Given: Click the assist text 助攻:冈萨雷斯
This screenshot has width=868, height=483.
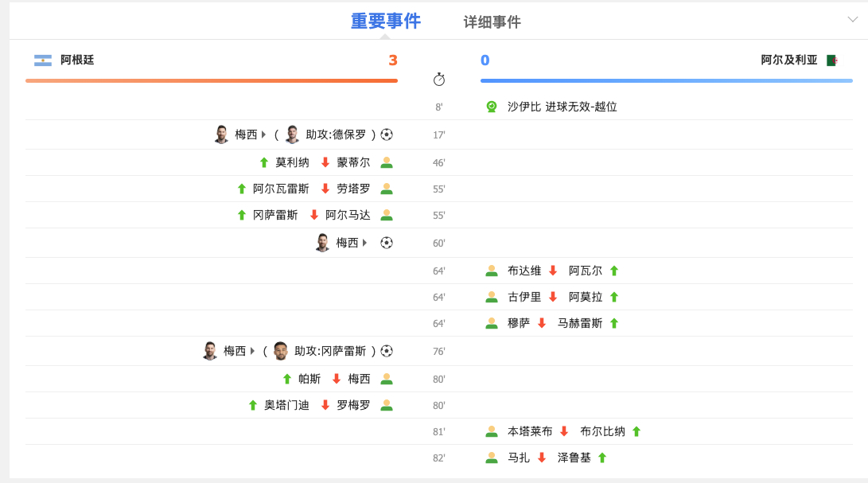Looking at the screenshot, I should point(330,351).
